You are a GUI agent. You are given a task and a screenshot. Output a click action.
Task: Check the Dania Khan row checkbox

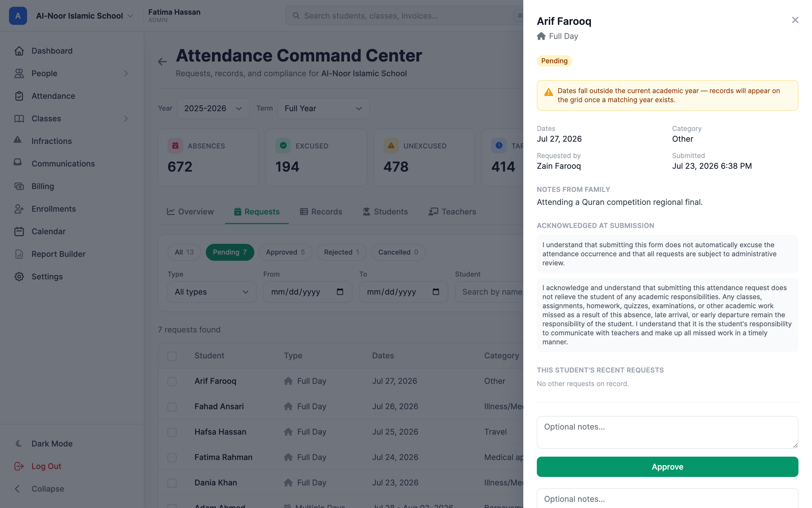[x=172, y=483]
